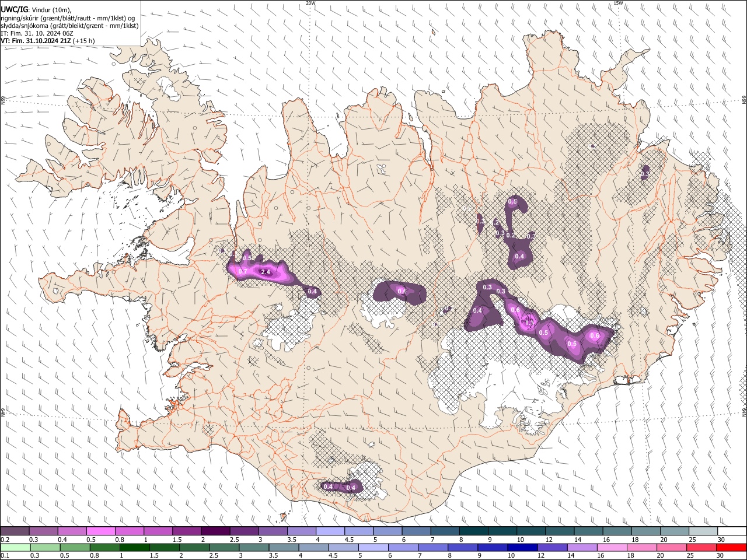Click the '25' label under the bottom legend row
The width and height of the screenshot is (747, 560).
coord(690,555)
